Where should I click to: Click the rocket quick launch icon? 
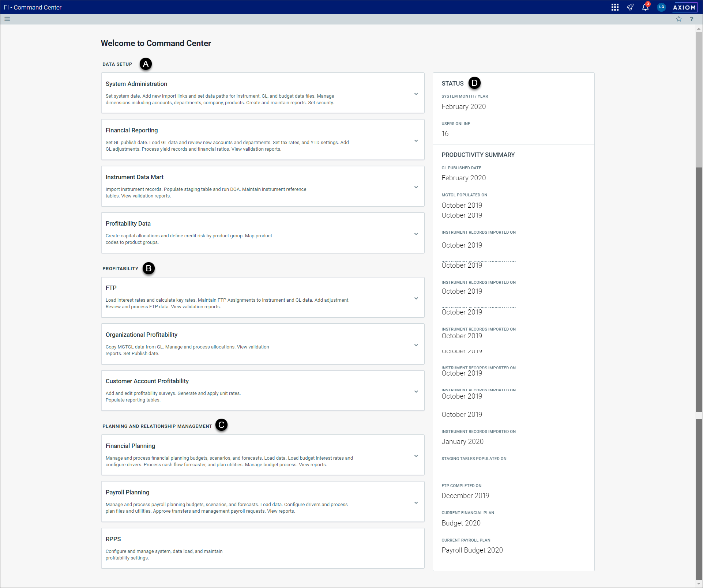click(630, 7)
